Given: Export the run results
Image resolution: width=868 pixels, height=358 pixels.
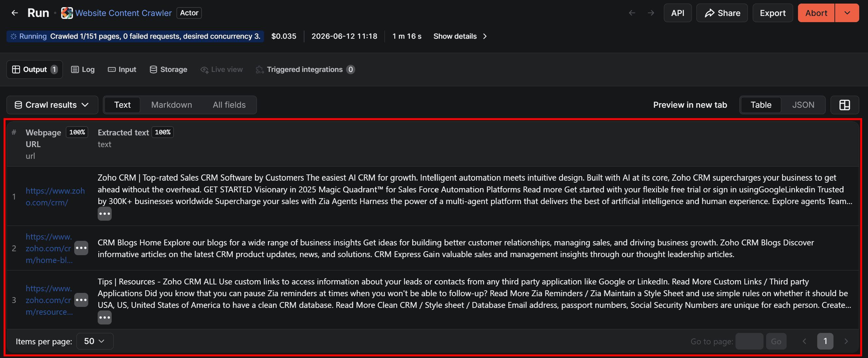Looking at the screenshot, I should [x=772, y=13].
